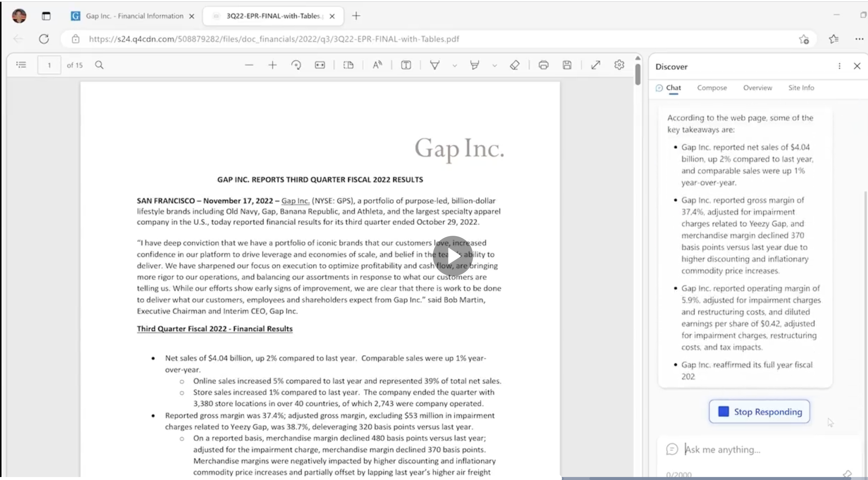Close the Discover sidebar
This screenshot has width=868, height=480.
857,66
